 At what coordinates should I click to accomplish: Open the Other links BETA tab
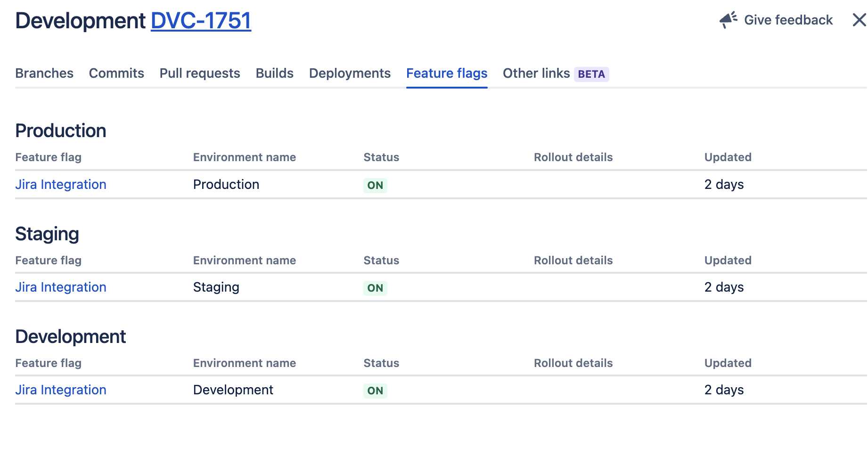click(x=537, y=73)
